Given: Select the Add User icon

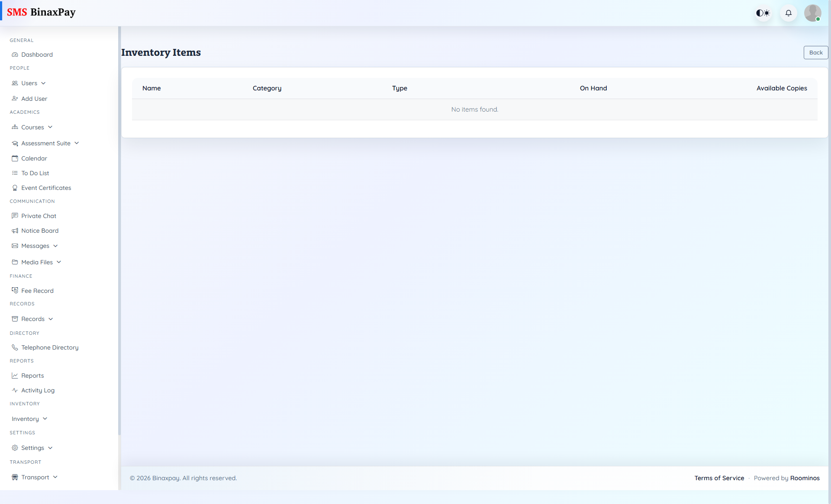Looking at the screenshot, I should pos(15,99).
